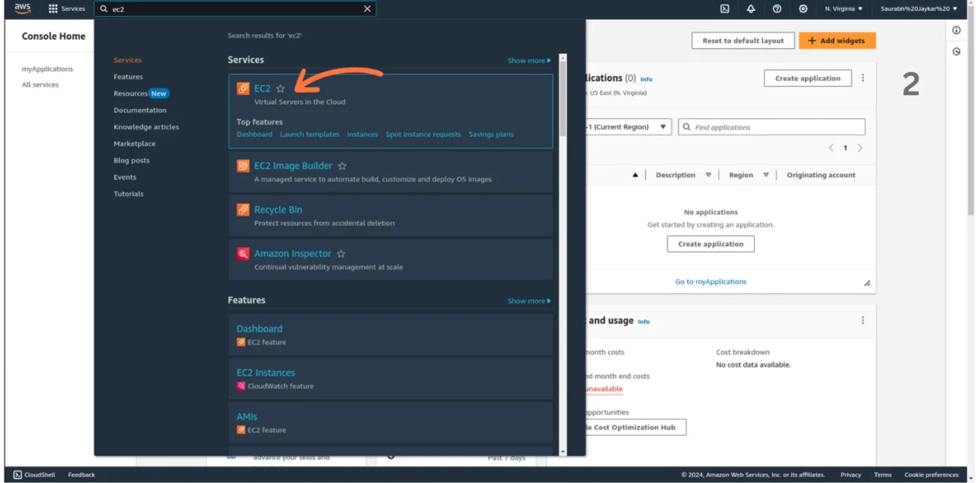Click the Find applications search box
Image resolution: width=980 pixels, height=483 pixels.
pyautogui.click(x=772, y=127)
